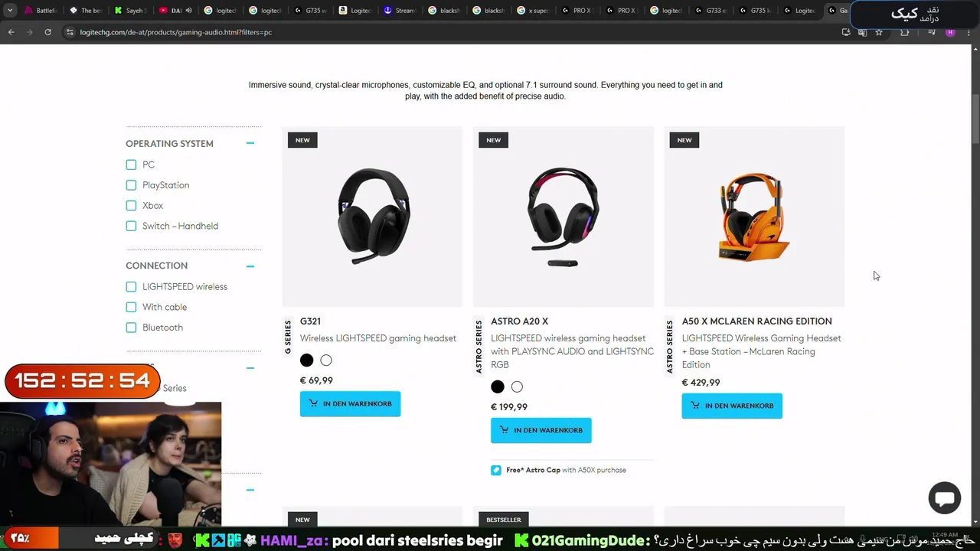This screenshot has height=551, width=980.
Task: Switch to the 'G735 w' tab
Action: click(310, 11)
